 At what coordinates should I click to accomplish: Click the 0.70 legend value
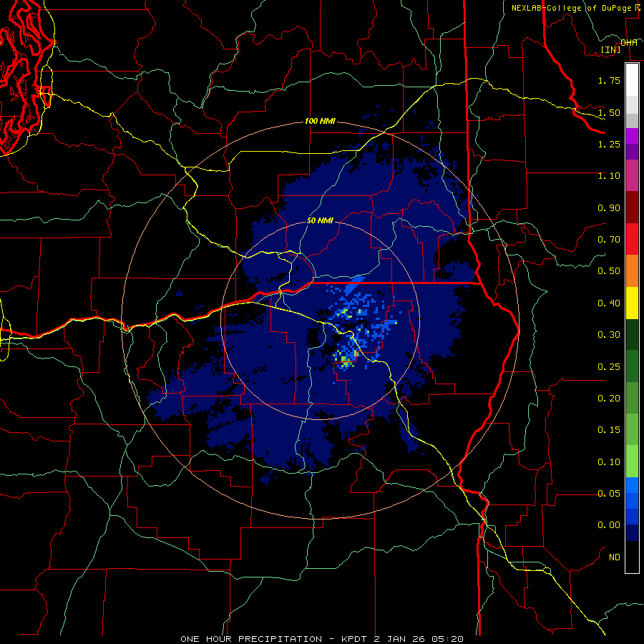pos(609,240)
